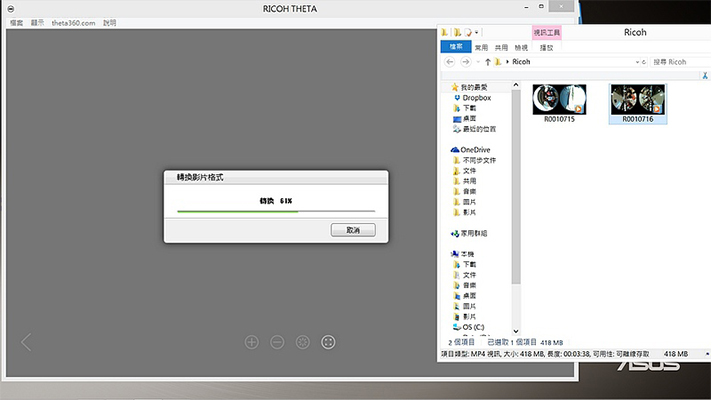Click the round gear-like icon beside zoom out
This screenshot has height=400, width=720.
(x=303, y=342)
